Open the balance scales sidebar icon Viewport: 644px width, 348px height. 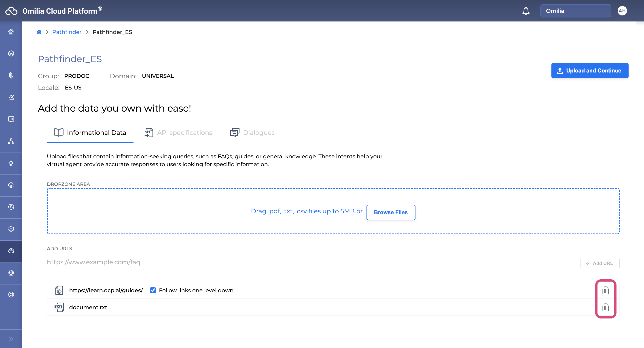(11, 273)
